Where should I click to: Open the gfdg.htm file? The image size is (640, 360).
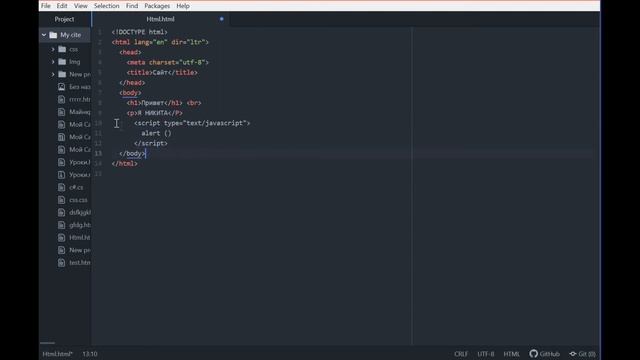pos(80,225)
